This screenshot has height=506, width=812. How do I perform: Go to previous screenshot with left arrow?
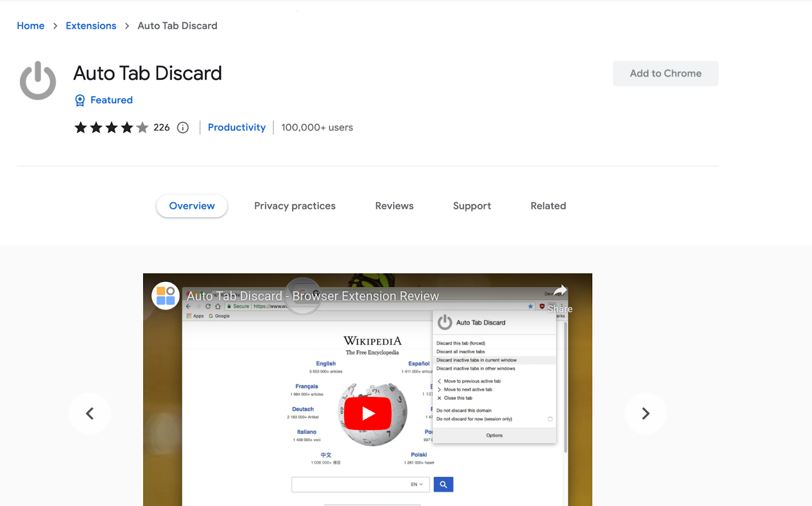(x=90, y=414)
